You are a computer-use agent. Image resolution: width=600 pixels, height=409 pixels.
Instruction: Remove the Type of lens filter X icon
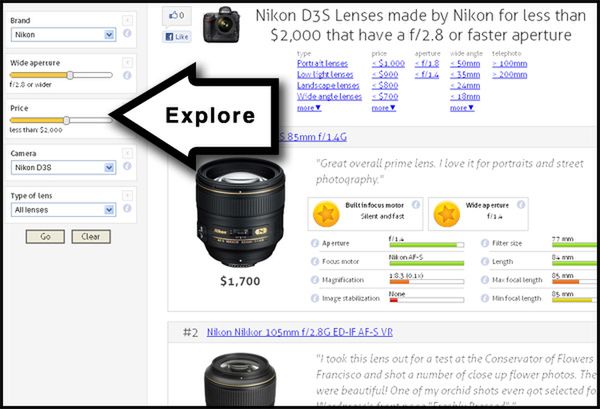pos(127,196)
